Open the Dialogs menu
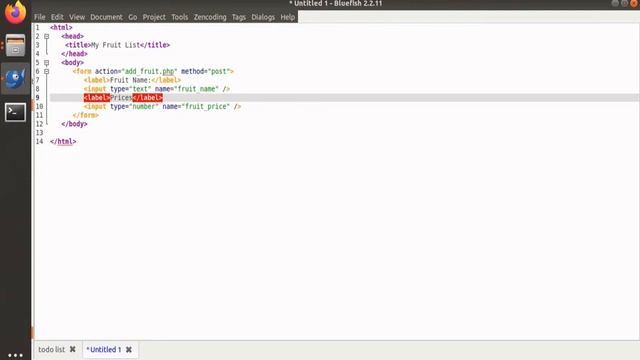This screenshot has height=360, width=640. (263, 17)
